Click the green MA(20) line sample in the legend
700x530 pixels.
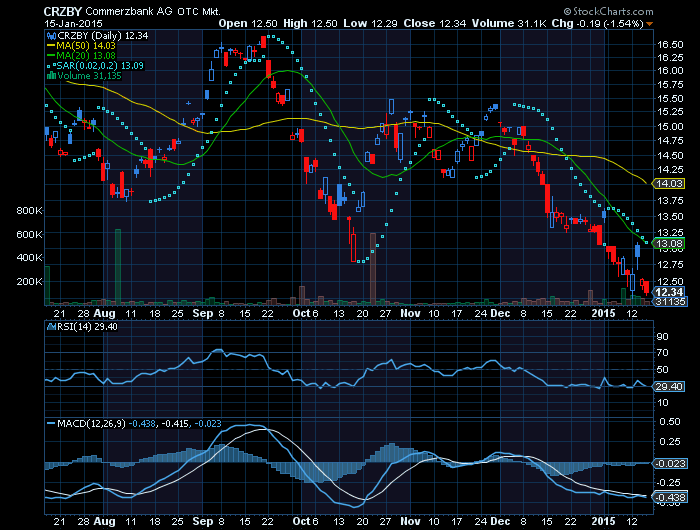click(51, 56)
